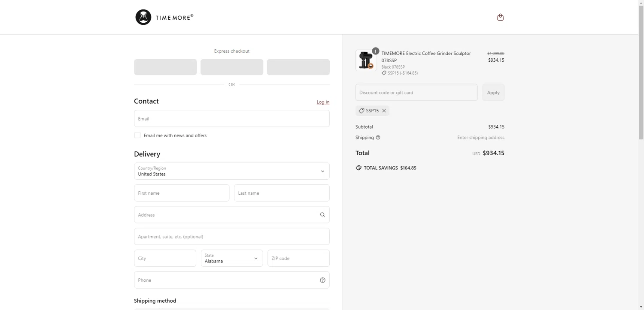644x310 pixels.
Task: Click the Log in link
Action: tap(323, 102)
